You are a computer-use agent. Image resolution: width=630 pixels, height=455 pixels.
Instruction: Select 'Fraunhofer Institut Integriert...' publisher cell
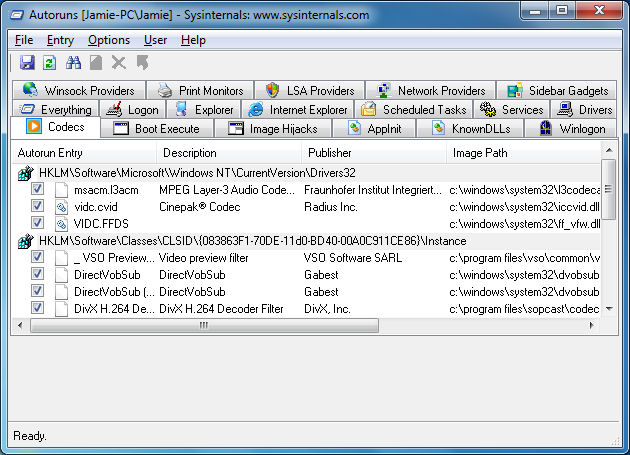tap(373, 190)
